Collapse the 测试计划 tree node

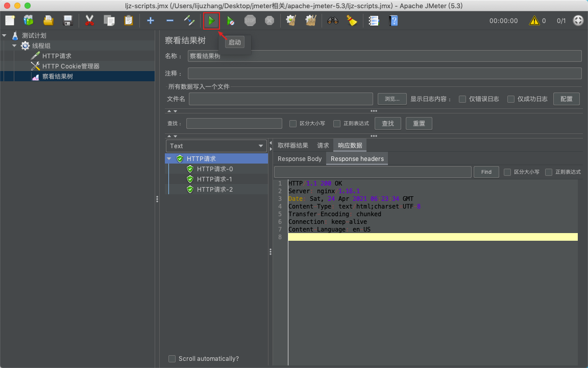click(5, 36)
